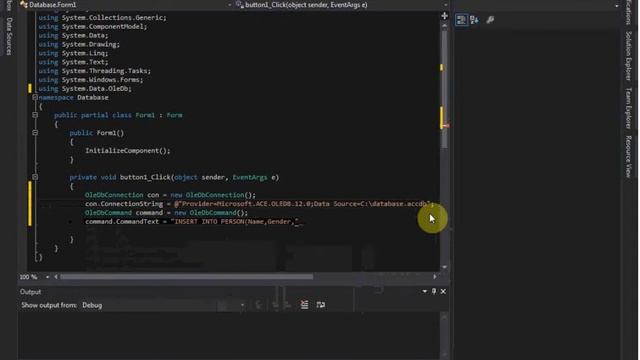Pin the Output panel with auto-hide icon

(434, 291)
